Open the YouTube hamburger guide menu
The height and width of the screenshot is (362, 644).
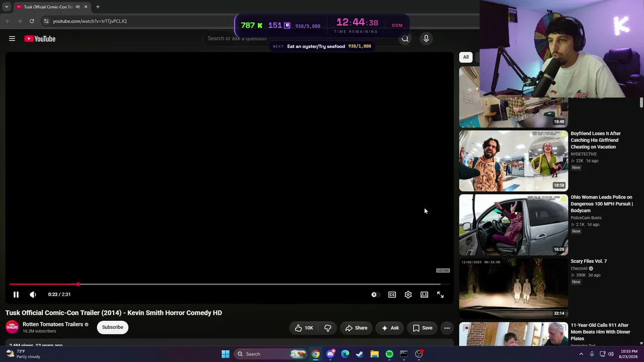tap(12, 39)
